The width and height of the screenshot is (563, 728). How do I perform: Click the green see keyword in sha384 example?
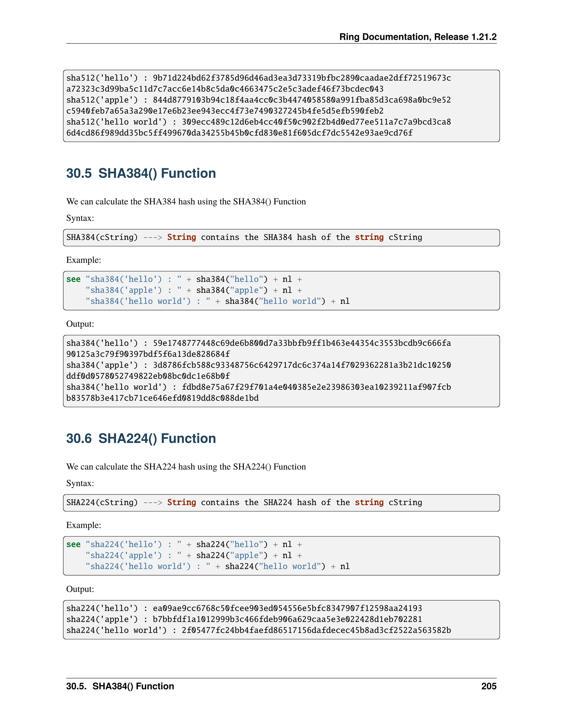click(73, 279)
